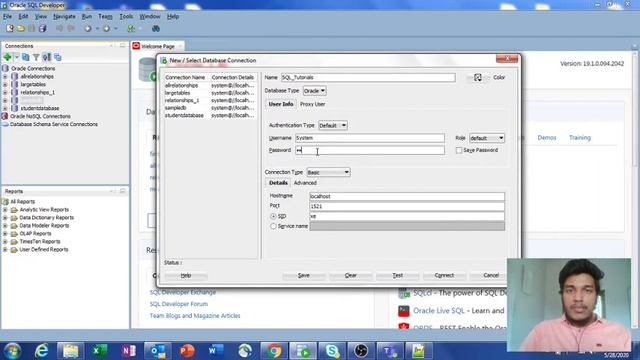This screenshot has width=640, height=360.
Task: Click into the Hostname field
Action: 407,196
